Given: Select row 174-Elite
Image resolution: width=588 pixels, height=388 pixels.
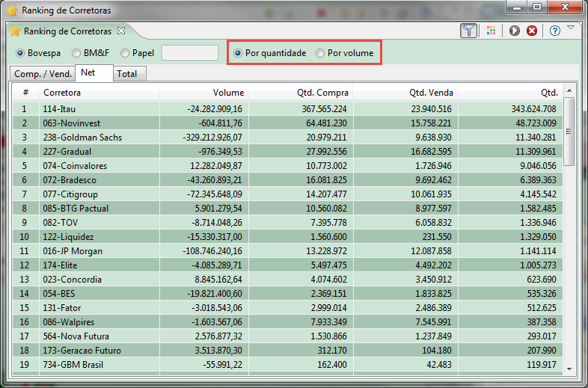Looking at the screenshot, I should (x=287, y=265).
